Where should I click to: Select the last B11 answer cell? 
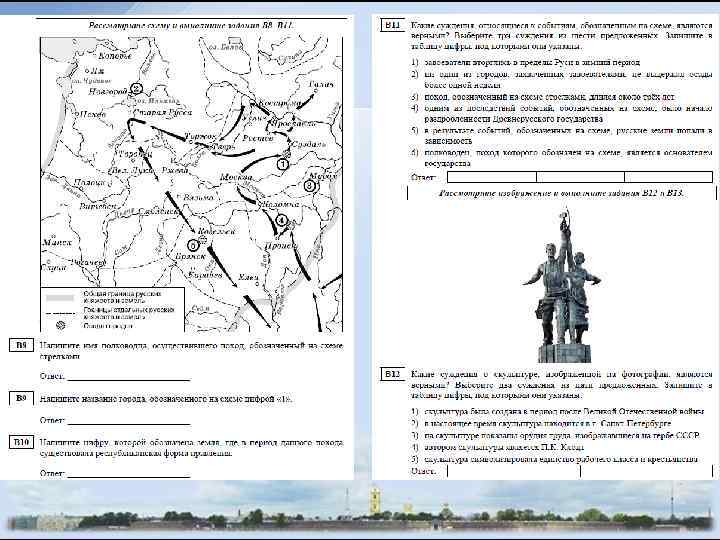click(669, 177)
